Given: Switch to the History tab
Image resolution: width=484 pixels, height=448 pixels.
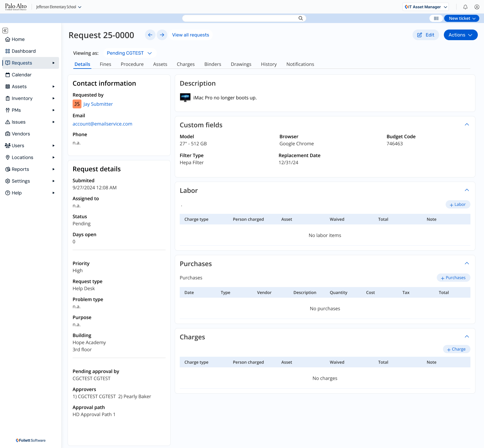Looking at the screenshot, I should (269, 64).
